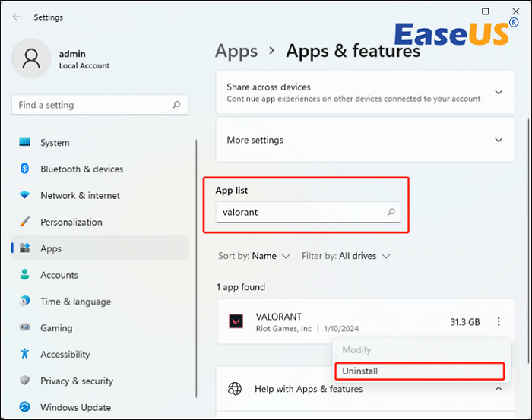This screenshot has height=420, width=532.
Task: Choose Uninstall from the context menu
Action: 360,371
